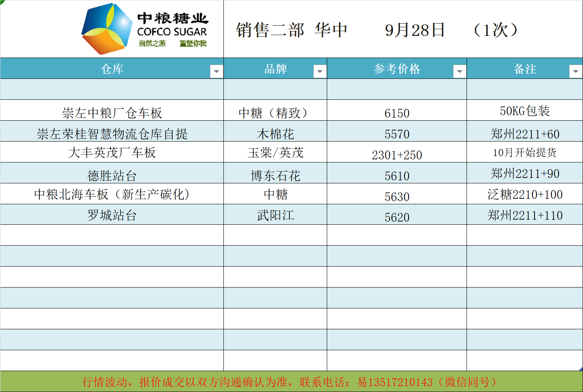Open the 品牌 column filter dropdown
Viewport: 583px width, 392px height.
pyautogui.click(x=320, y=71)
